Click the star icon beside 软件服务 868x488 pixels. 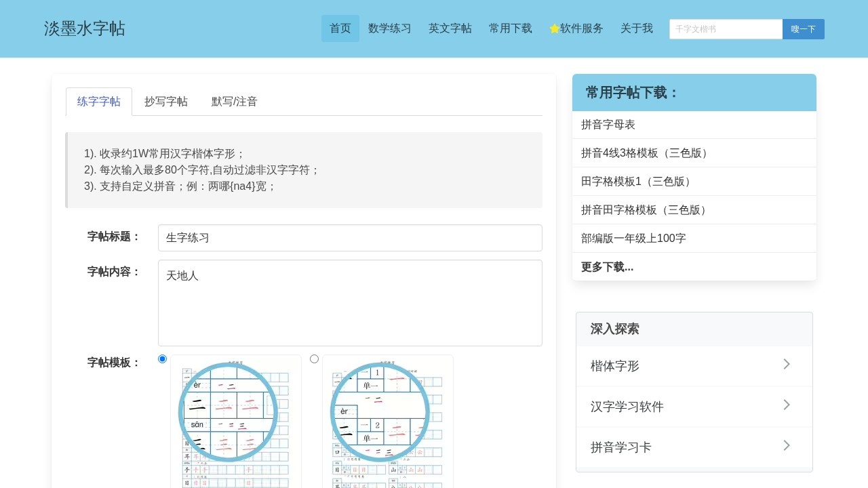(553, 28)
